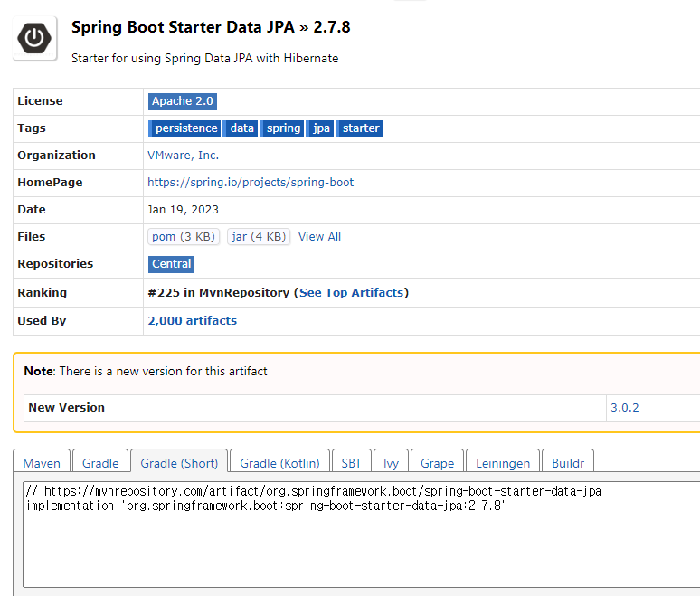Visit the spring.io spring-boot homepage link
The width and height of the screenshot is (700, 596).
[251, 183]
